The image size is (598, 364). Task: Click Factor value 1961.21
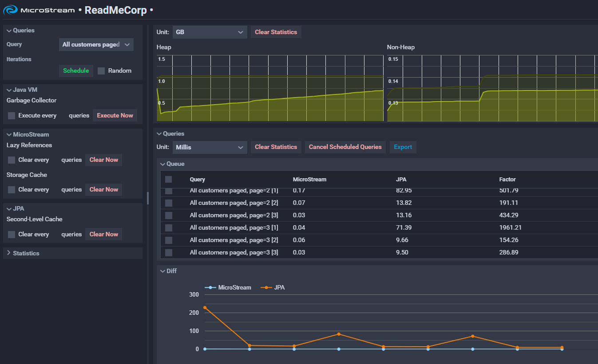[510, 228]
